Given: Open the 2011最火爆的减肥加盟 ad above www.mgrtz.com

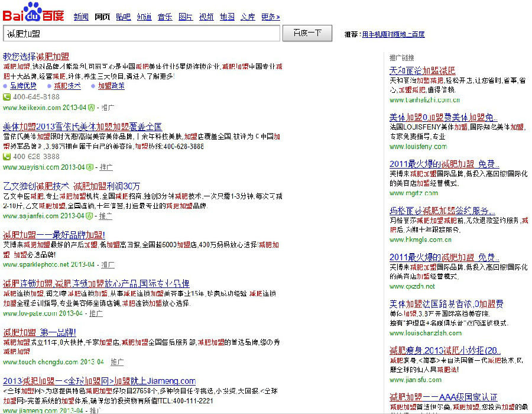Looking at the screenshot, I should point(445,164).
